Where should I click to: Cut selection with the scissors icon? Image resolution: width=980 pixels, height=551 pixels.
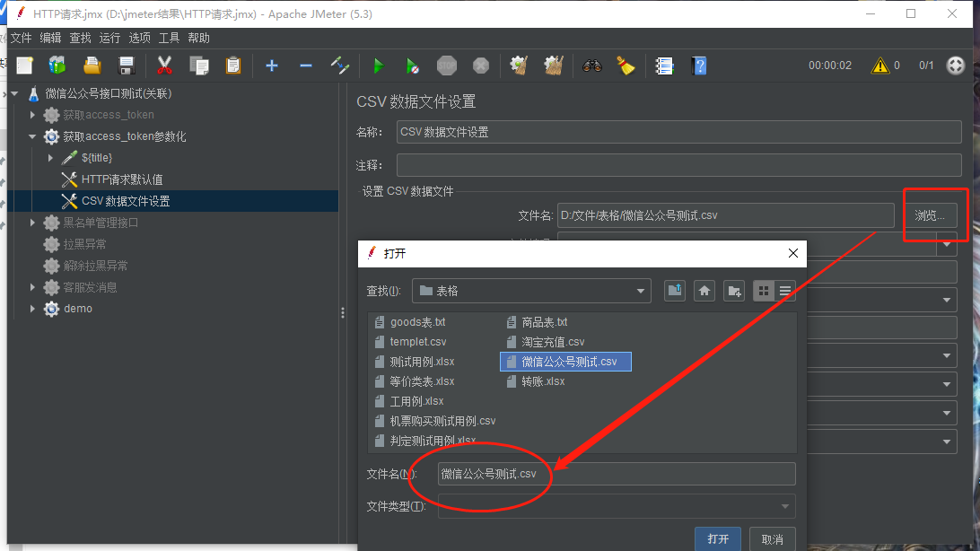(x=164, y=66)
